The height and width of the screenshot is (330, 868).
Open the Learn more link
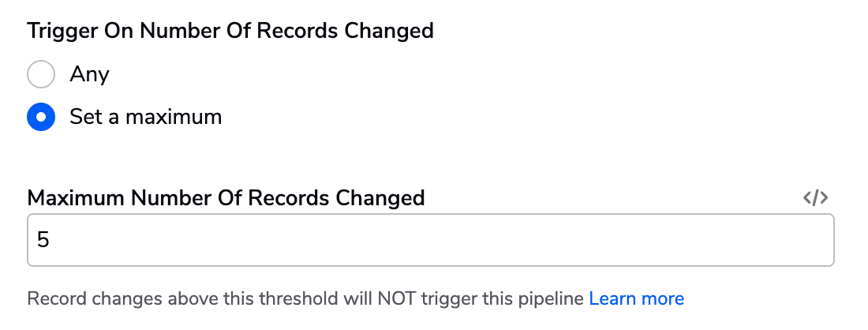point(637,299)
